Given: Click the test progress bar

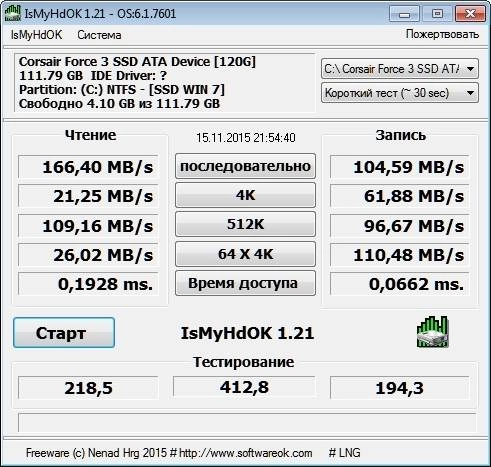Looking at the screenshot, I should [x=247, y=423].
